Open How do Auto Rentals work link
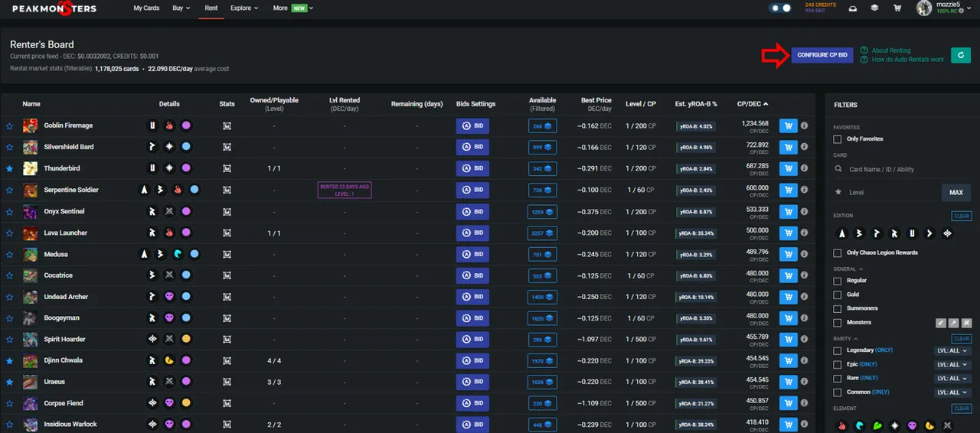980x433 pixels. [908, 60]
